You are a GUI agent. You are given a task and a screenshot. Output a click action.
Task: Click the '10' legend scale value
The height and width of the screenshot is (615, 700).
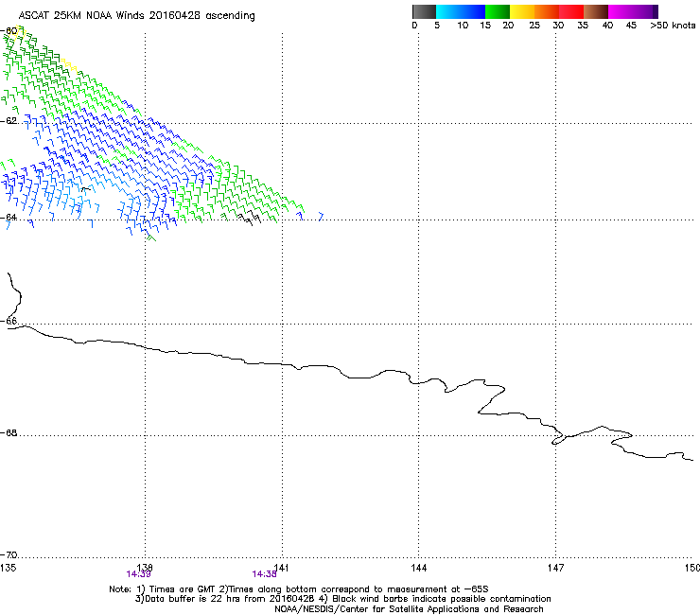coord(463,26)
